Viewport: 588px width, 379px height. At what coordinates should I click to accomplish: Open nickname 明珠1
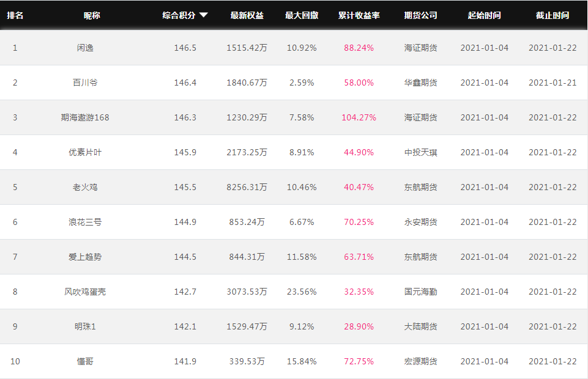pyautogui.click(x=85, y=326)
